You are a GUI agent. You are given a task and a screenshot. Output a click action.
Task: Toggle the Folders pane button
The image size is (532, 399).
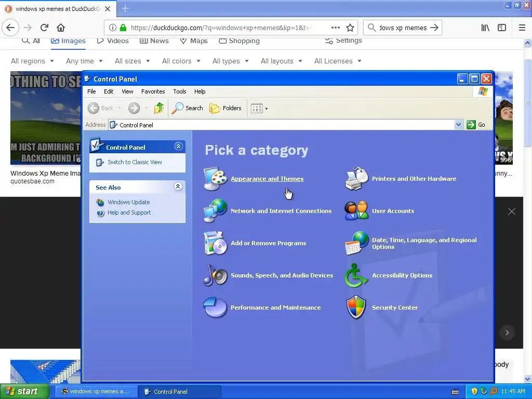225,108
